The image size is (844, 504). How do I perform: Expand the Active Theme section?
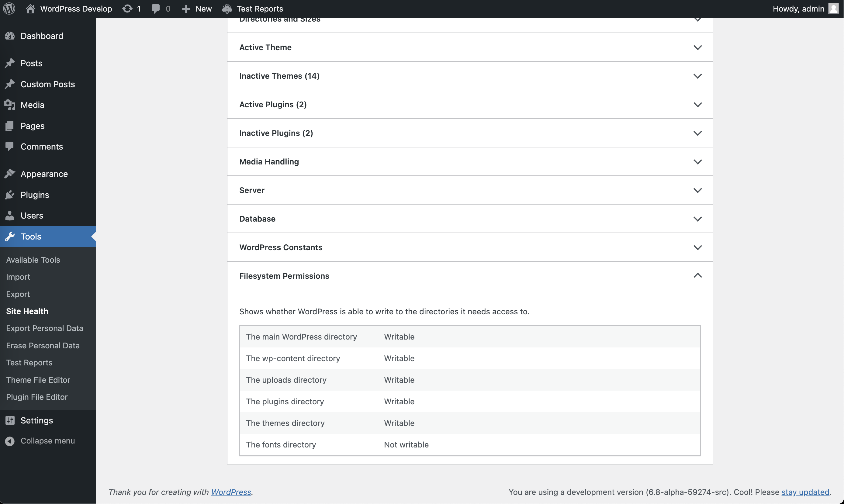pyautogui.click(x=697, y=47)
